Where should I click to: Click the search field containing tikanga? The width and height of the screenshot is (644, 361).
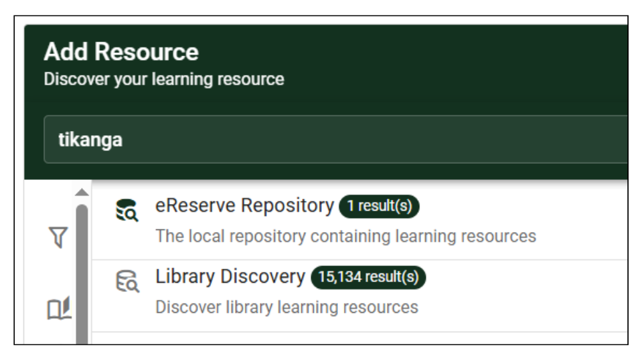pos(335,140)
